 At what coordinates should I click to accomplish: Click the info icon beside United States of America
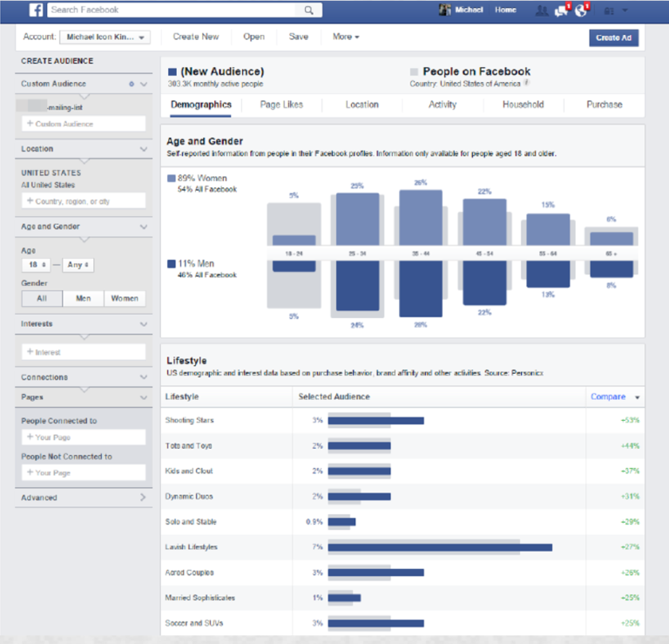[526, 84]
